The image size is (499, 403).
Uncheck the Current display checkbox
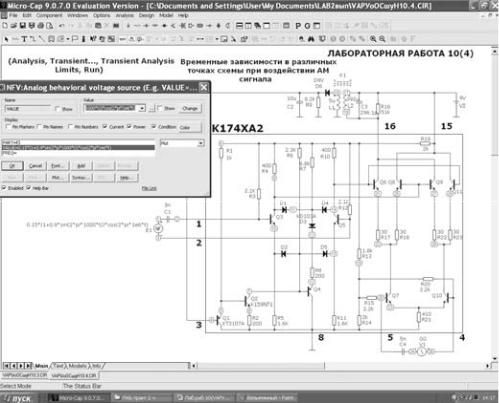click(x=105, y=126)
